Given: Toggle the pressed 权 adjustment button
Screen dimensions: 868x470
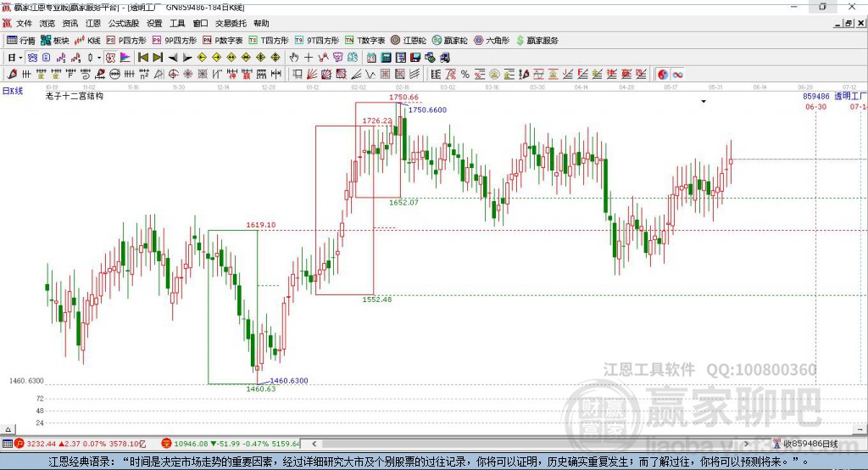Looking at the screenshot, I should pyautogui.click(x=111, y=58).
